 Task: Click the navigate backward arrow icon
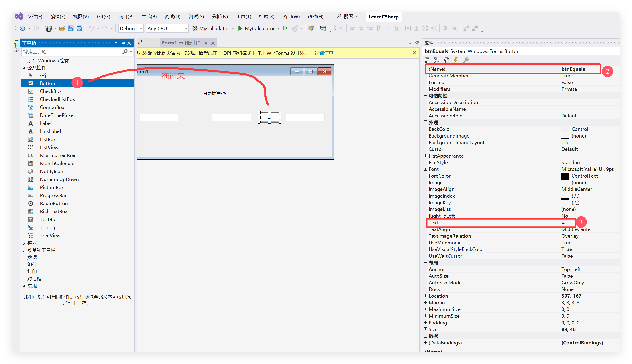click(22, 28)
